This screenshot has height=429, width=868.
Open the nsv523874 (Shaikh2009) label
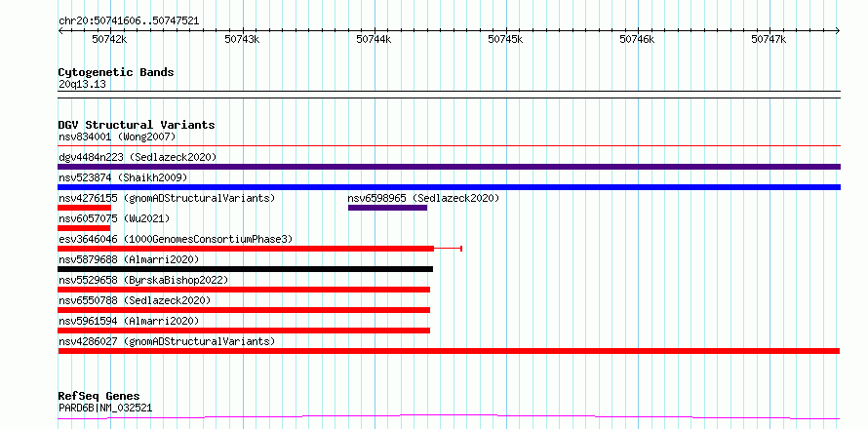(x=123, y=177)
